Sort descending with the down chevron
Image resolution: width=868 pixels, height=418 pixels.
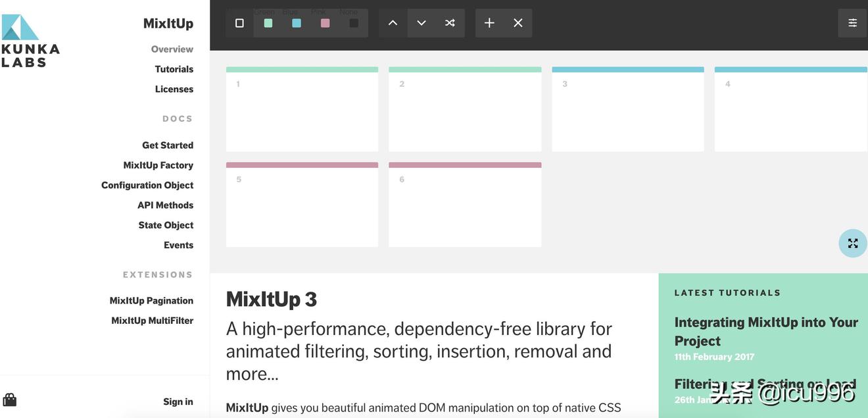pos(422,23)
